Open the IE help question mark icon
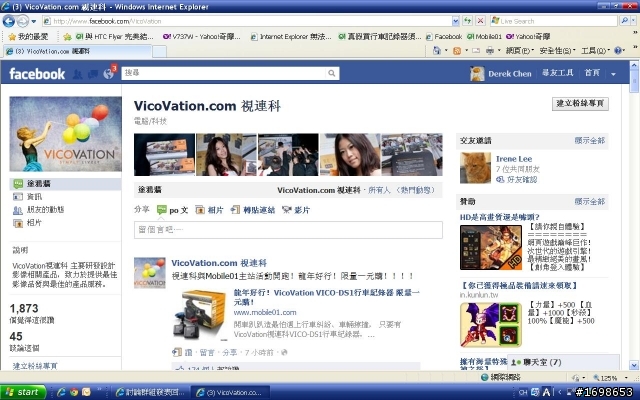Viewport: 640px width, 400px height. [x=618, y=51]
